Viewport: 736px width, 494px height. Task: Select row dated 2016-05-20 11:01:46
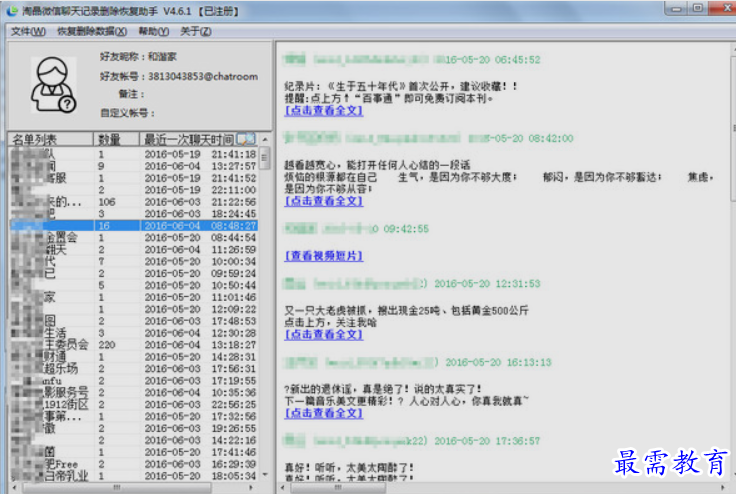coord(134,298)
